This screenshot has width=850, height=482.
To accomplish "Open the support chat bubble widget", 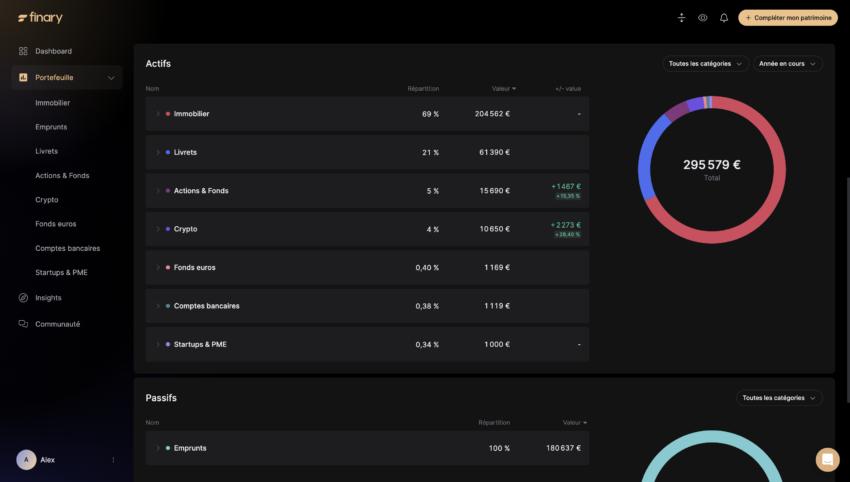I will point(827,459).
